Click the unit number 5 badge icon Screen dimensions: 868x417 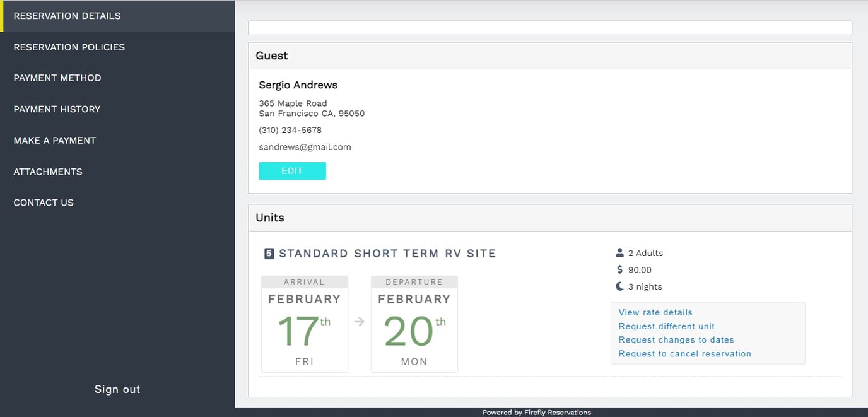point(269,254)
